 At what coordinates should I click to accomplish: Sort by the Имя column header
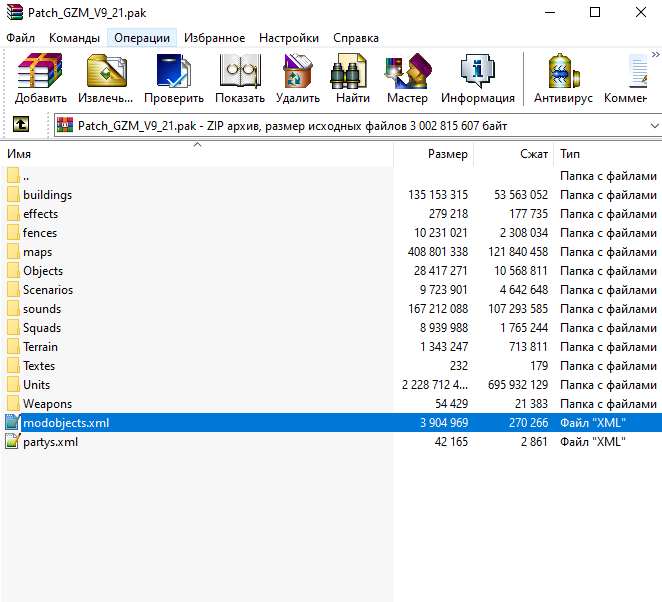[197, 154]
